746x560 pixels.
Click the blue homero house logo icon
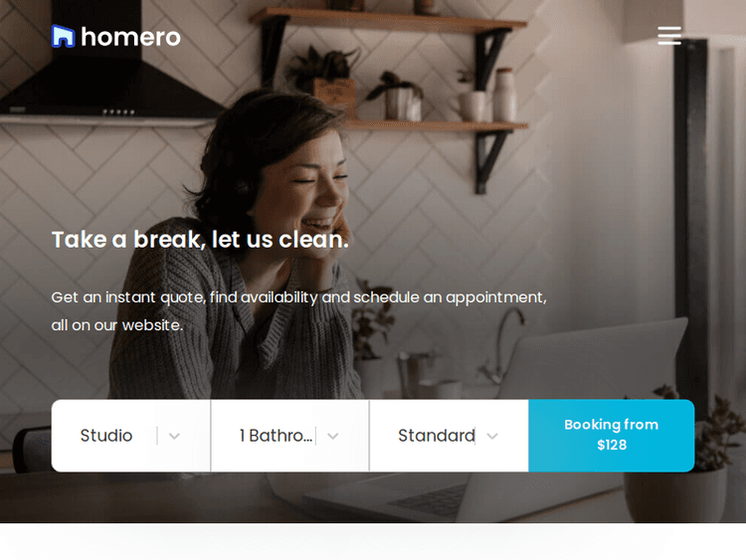(x=63, y=36)
